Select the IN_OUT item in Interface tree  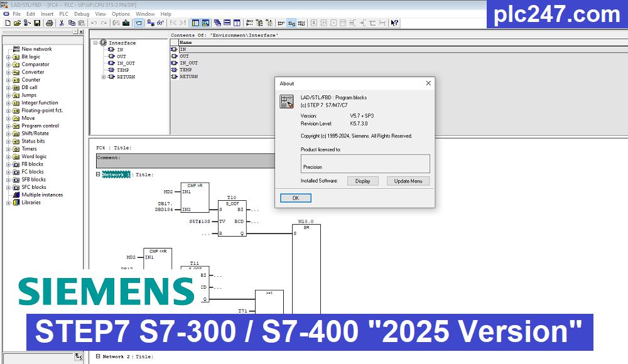pos(126,63)
